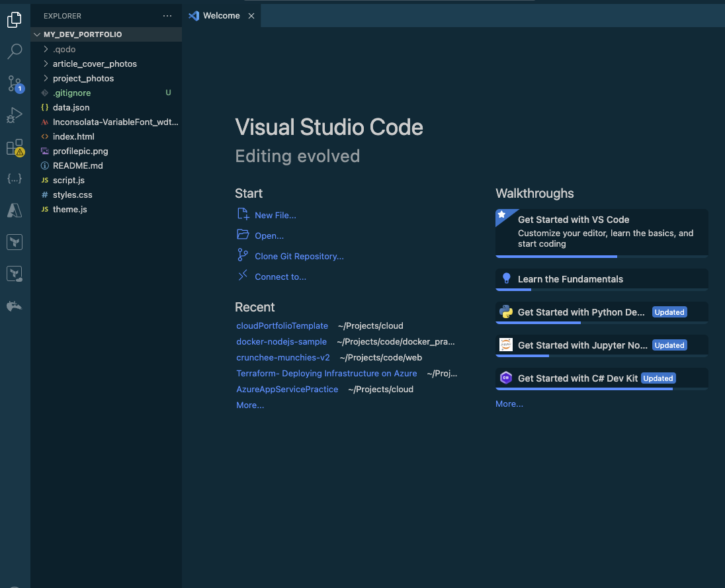Viewport: 725px width, 588px height.
Task: Click the lightbulb Fundamentals icon
Action: pyautogui.click(x=506, y=278)
